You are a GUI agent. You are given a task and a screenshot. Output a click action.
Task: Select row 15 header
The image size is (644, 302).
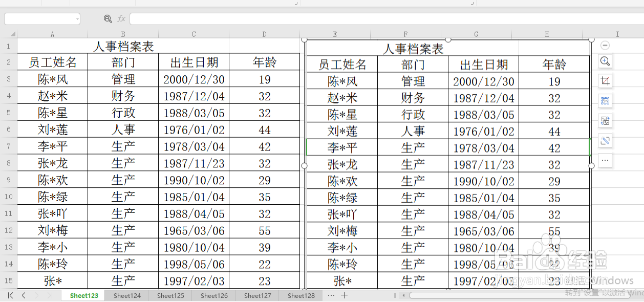[x=8, y=281]
